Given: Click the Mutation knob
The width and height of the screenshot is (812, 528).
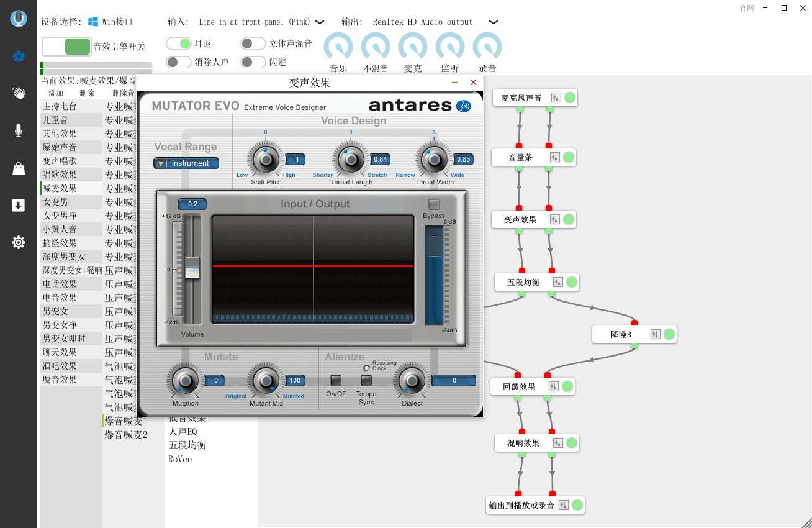Looking at the screenshot, I should (185, 380).
